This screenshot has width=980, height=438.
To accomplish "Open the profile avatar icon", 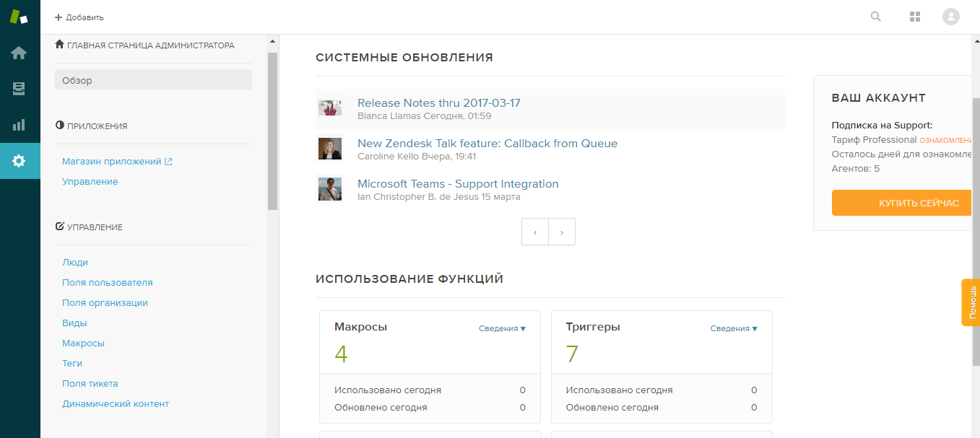I will [950, 16].
